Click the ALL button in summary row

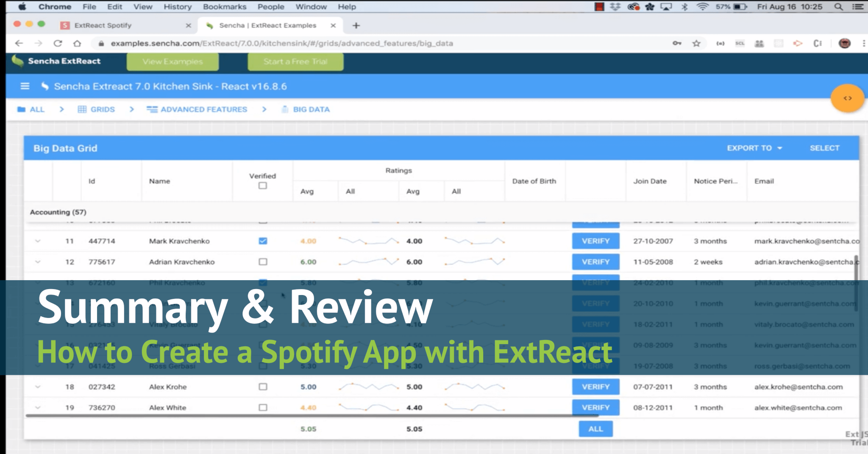pos(595,429)
